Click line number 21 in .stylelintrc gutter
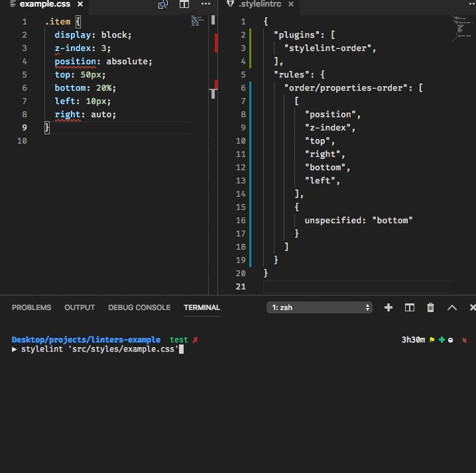The height and width of the screenshot is (473, 476). 241,287
